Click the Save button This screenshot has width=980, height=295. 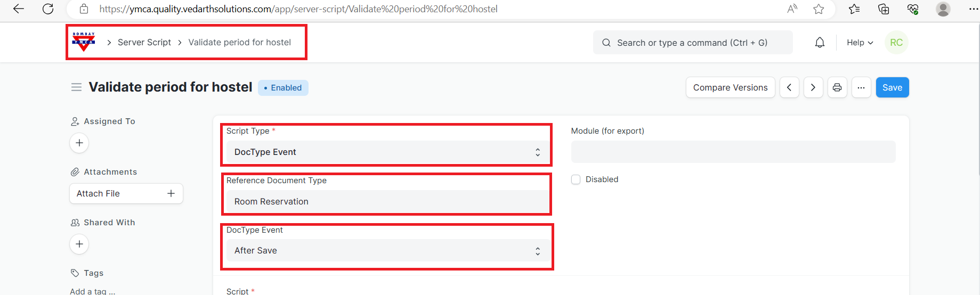coord(892,87)
